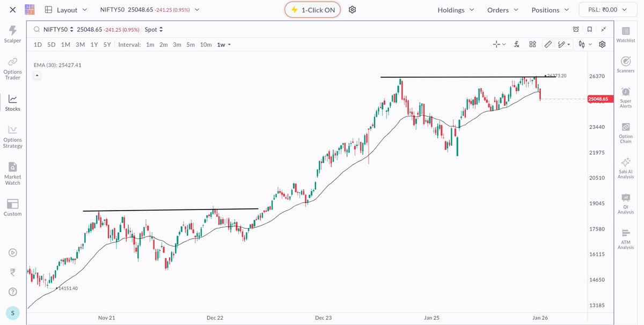
Task: Open ATM Analysis
Action: (x=626, y=239)
